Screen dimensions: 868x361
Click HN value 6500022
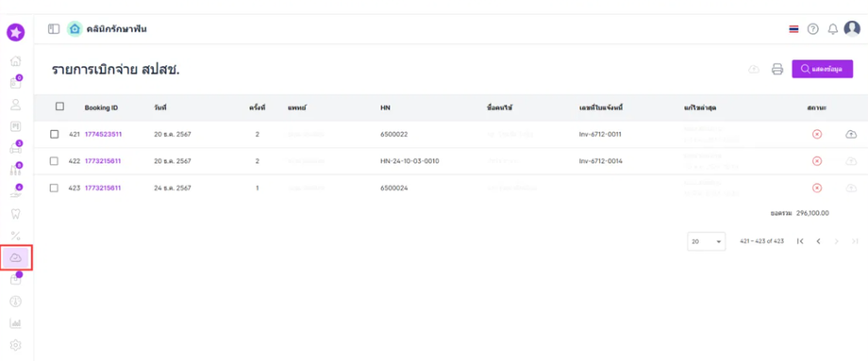pyautogui.click(x=393, y=135)
